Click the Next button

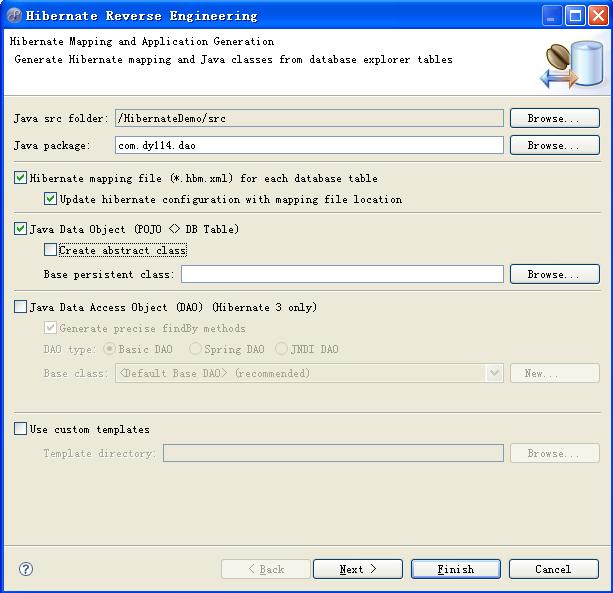pyautogui.click(x=358, y=569)
